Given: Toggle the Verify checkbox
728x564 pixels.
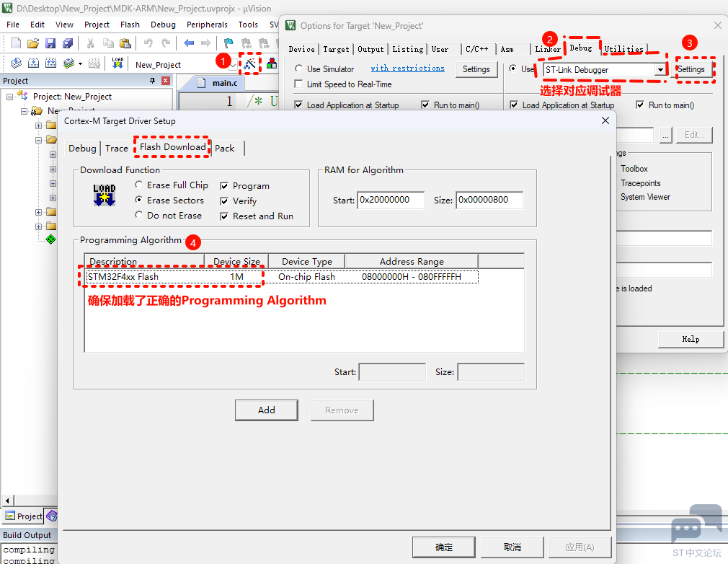Looking at the screenshot, I should [224, 201].
